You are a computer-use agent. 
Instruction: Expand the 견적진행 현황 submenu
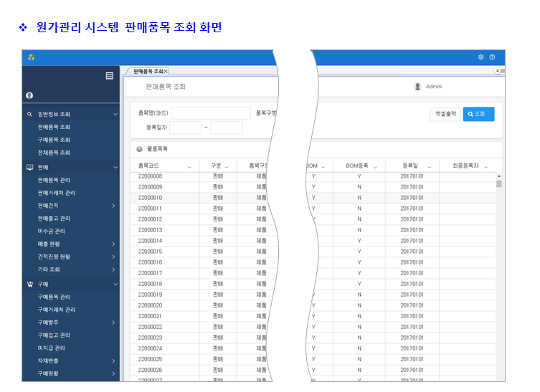113,257
